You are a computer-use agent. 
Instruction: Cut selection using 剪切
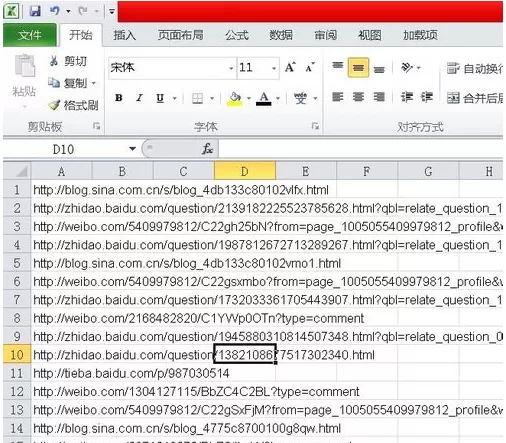(x=68, y=61)
